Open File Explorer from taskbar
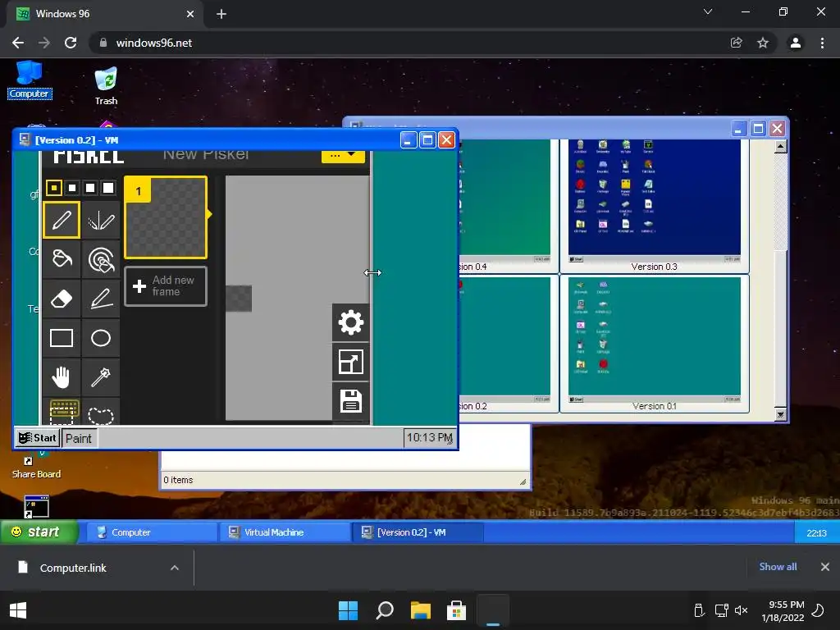840x630 pixels. click(421, 610)
